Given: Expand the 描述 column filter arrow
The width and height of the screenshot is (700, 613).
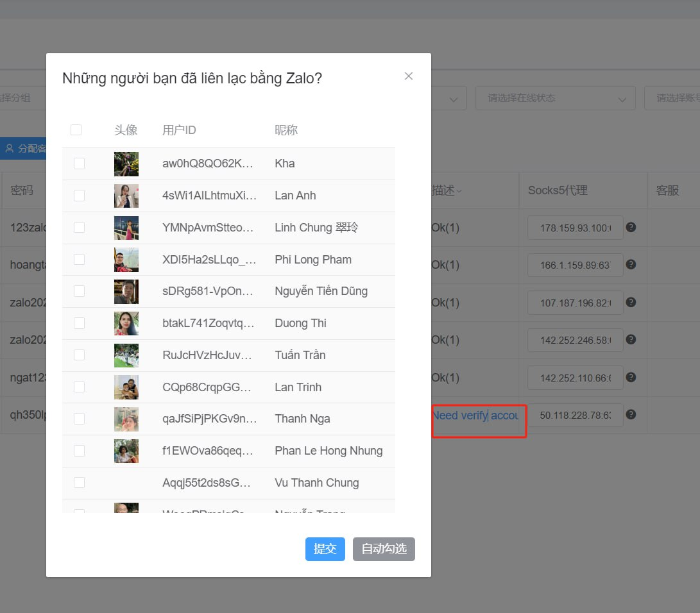Looking at the screenshot, I should pos(459,191).
